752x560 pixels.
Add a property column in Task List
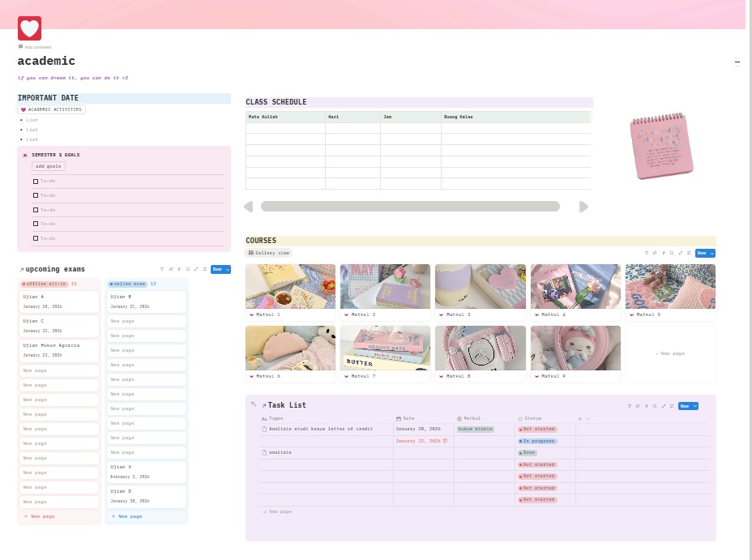tap(580, 419)
